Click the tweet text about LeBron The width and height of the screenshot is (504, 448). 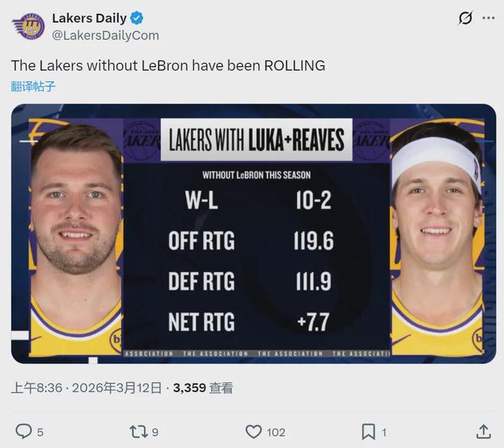pos(168,66)
